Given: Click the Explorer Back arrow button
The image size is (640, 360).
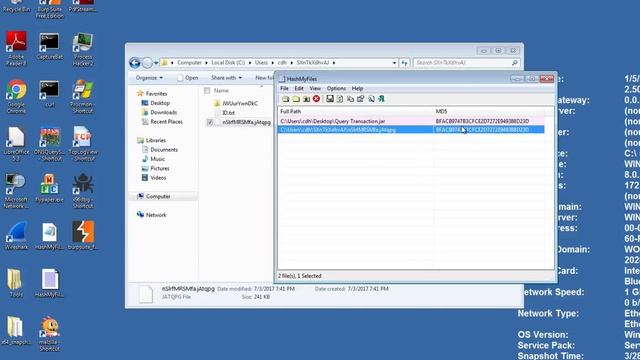Looking at the screenshot, I should 135,63.
